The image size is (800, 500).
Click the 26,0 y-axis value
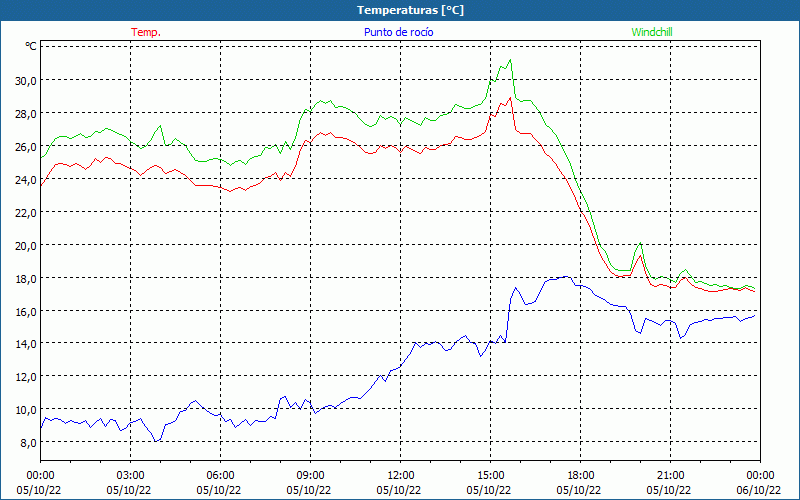point(27,147)
